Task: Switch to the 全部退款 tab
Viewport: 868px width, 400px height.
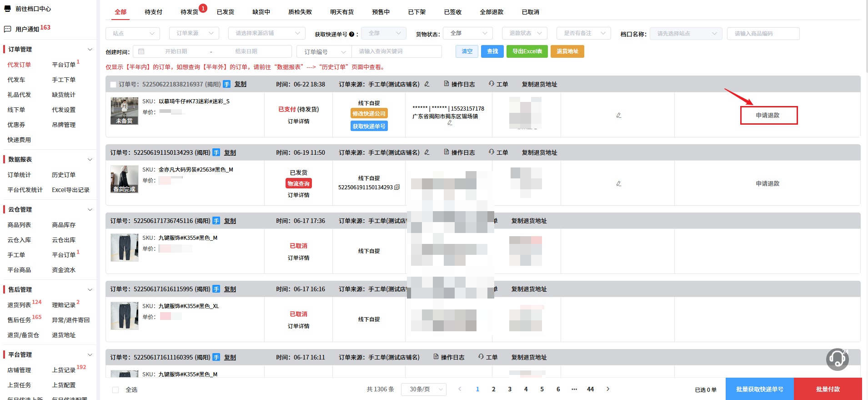Action: pyautogui.click(x=492, y=12)
